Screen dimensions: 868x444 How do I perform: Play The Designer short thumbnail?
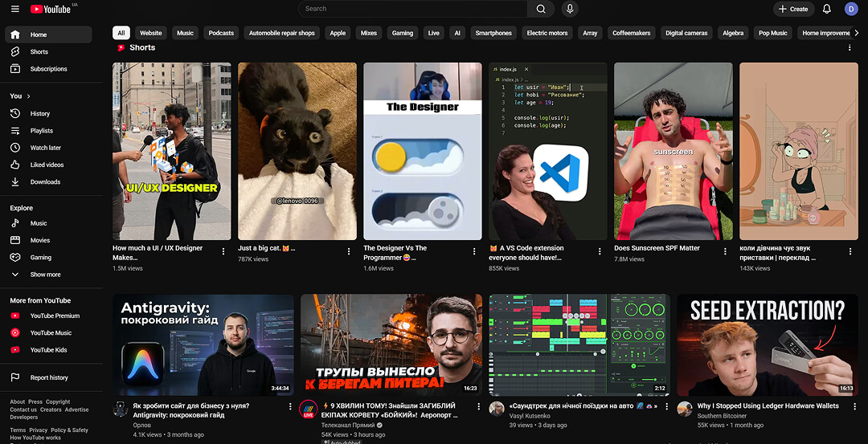tap(423, 151)
